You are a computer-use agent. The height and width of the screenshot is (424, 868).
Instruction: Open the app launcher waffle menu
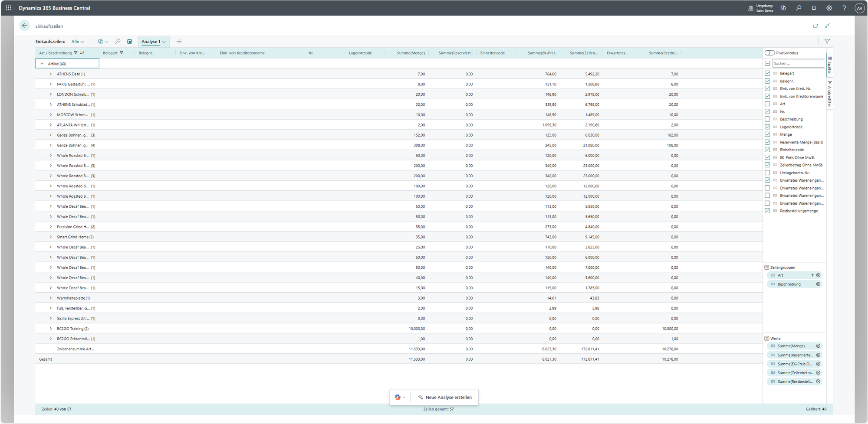pyautogui.click(x=8, y=8)
